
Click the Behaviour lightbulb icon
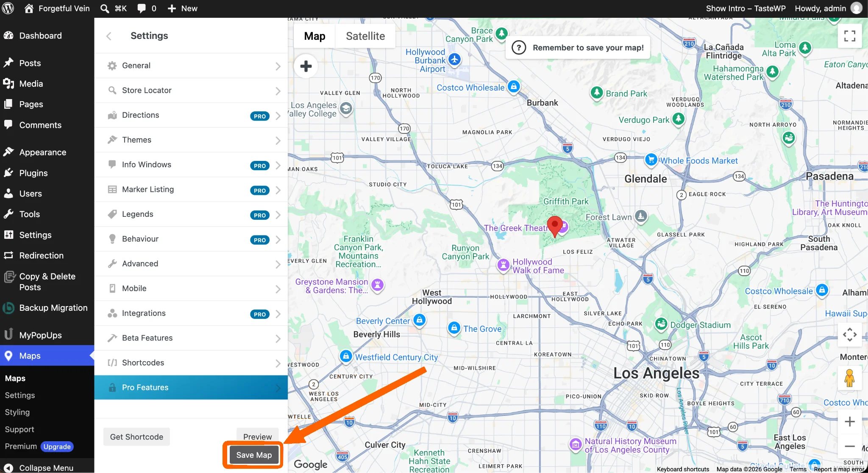tap(112, 239)
